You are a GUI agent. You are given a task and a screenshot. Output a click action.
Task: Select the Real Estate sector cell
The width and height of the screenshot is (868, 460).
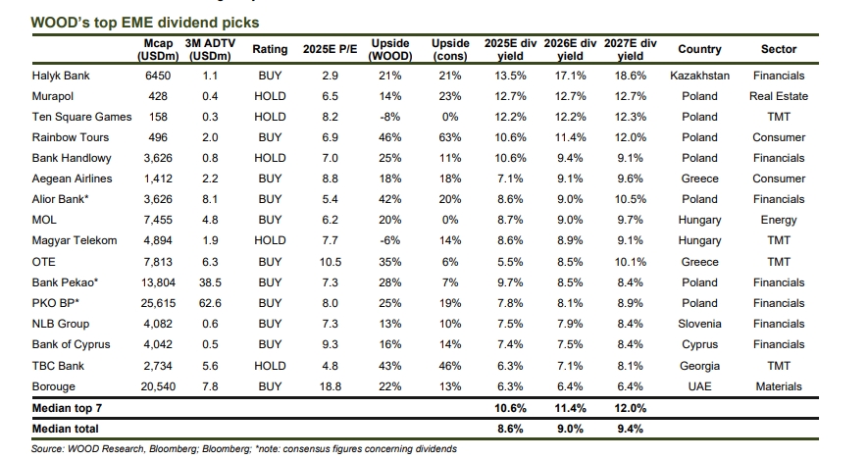(779, 96)
